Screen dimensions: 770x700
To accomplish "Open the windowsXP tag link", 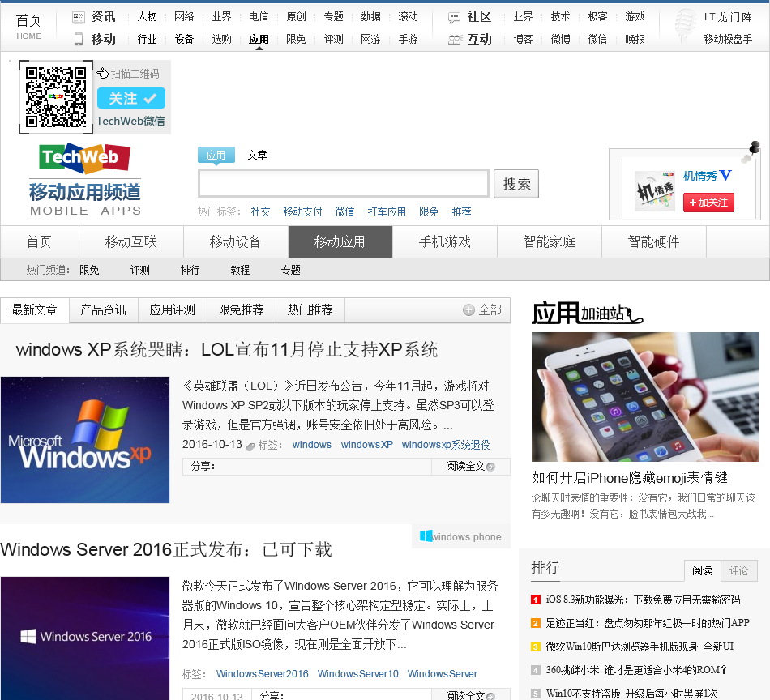I will pos(367,445).
